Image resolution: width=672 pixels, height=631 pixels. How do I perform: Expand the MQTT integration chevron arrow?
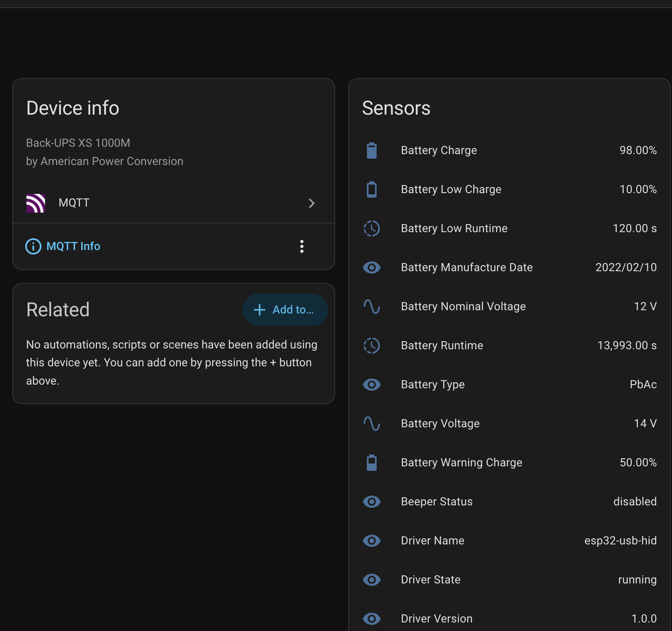tap(312, 203)
